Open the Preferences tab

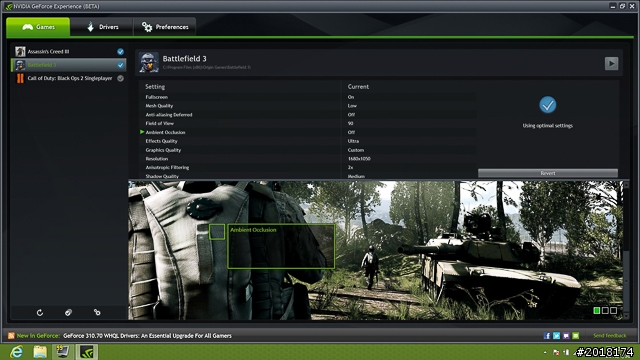tap(164, 27)
